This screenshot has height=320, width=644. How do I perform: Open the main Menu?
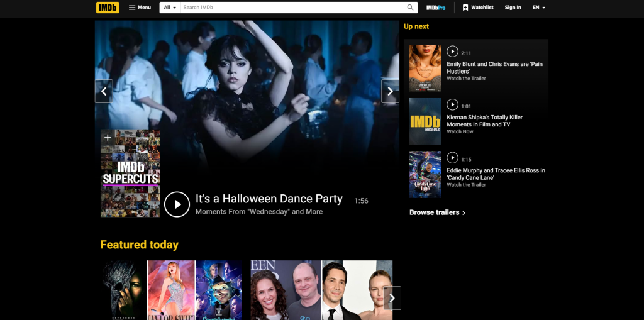(x=140, y=8)
